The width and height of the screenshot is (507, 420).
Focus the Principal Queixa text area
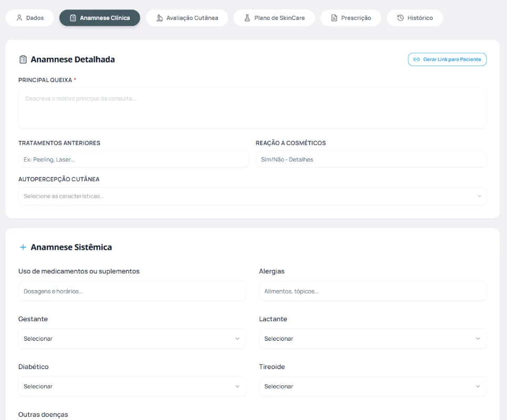click(x=252, y=108)
